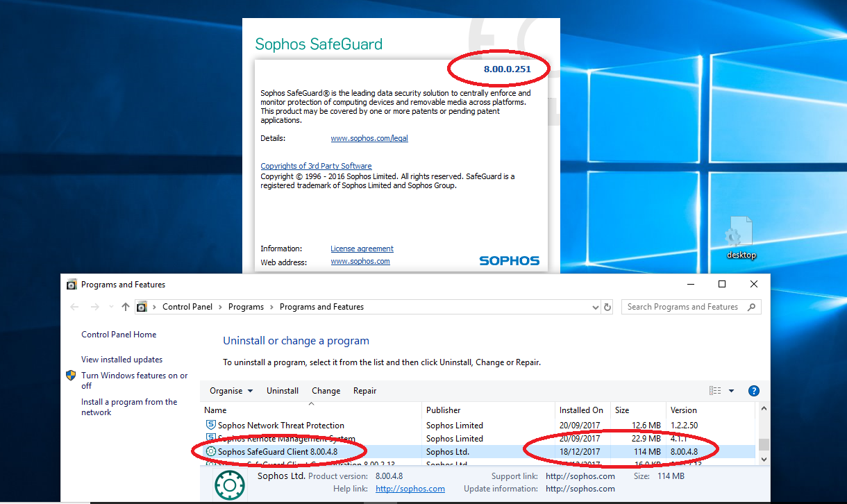Open the Organise dropdown menu
The image size is (847, 504).
point(231,391)
